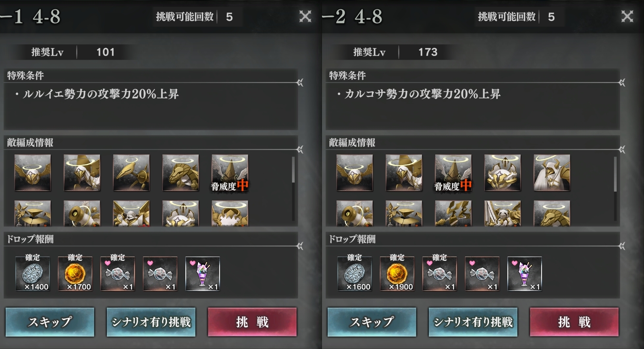The width and height of the screenshot is (644, 349).
Task: Start battle with 挑戦 on level 173 stage
Action: tap(574, 322)
